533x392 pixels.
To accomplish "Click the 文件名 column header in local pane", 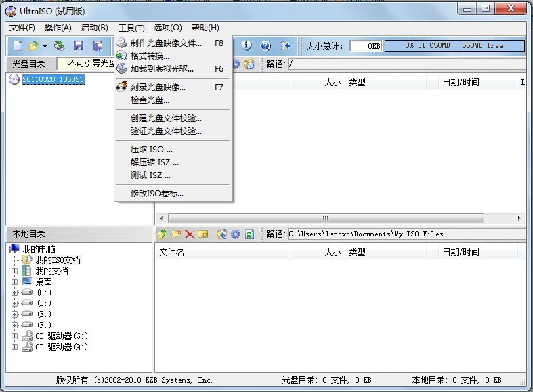I will tap(171, 252).
